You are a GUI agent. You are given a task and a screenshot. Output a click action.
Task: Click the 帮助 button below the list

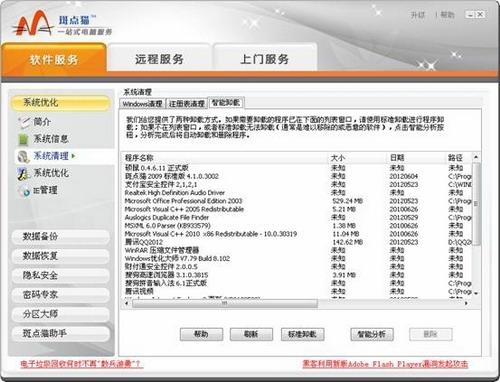pos(201,334)
